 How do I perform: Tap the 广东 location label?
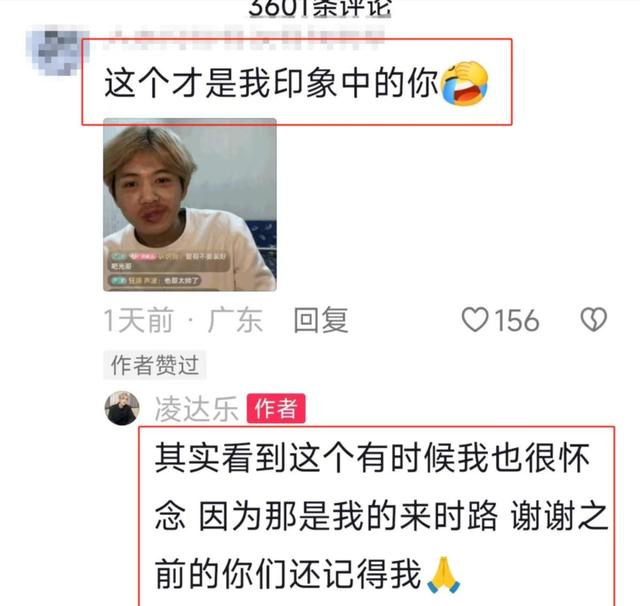[236, 320]
